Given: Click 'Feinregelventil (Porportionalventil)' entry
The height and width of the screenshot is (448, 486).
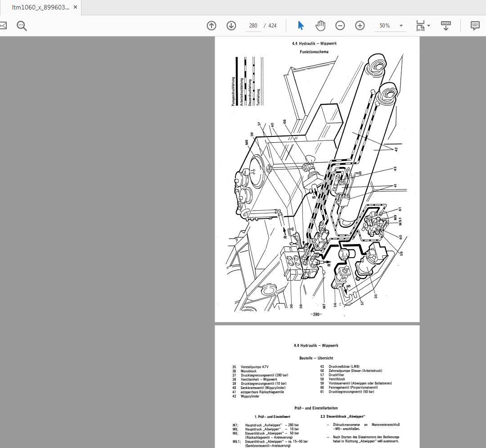Looking at the screenshot, I should 353,388.
